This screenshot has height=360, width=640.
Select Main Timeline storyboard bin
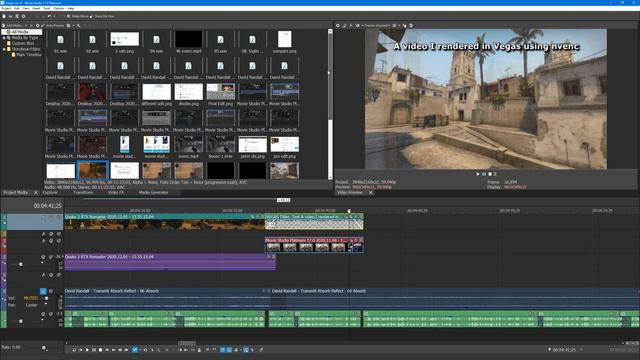coord(27,54)
